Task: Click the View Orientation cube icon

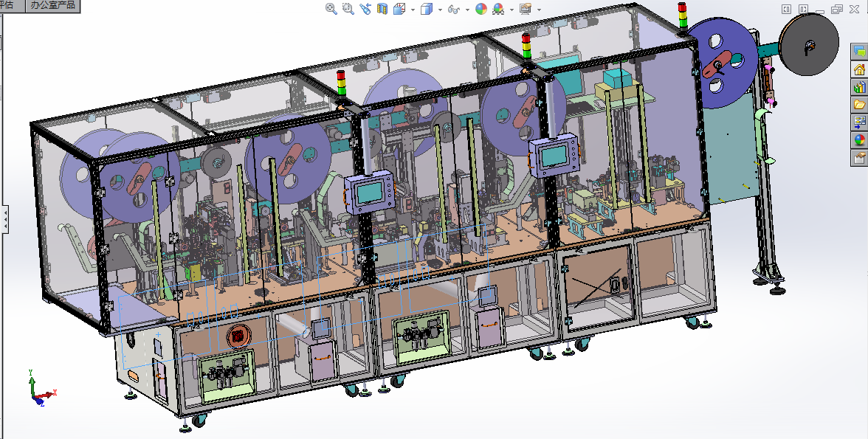Action: pos(399,9)
